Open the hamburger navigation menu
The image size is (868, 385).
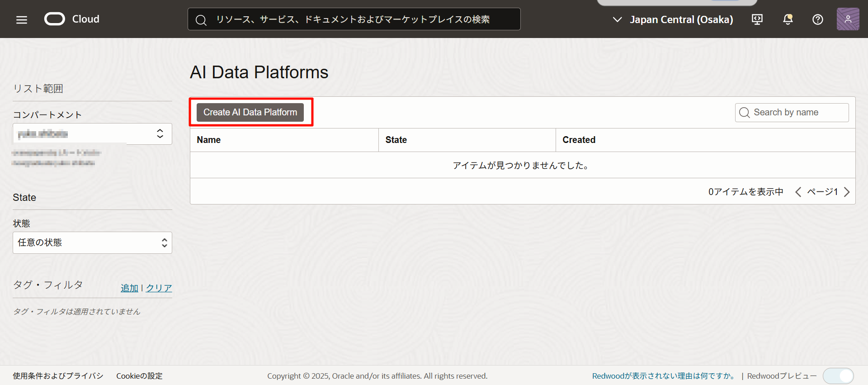[22, 19]
